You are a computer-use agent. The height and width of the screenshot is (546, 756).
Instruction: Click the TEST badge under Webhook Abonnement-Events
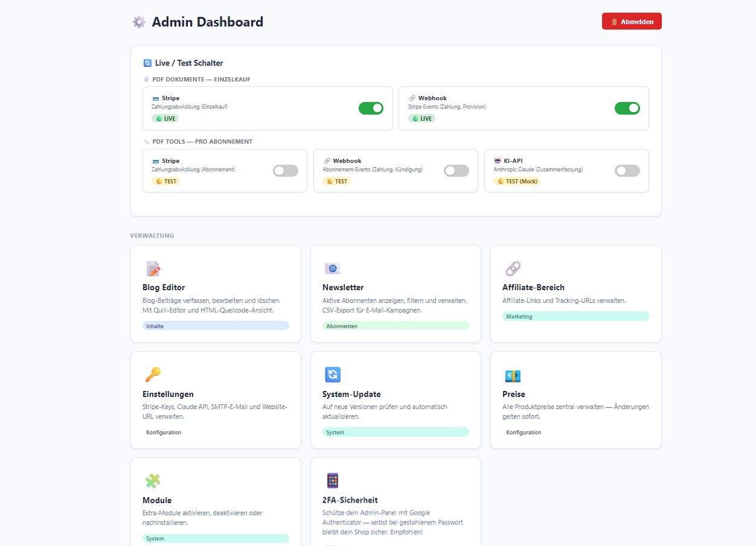[x=337, y=181]
